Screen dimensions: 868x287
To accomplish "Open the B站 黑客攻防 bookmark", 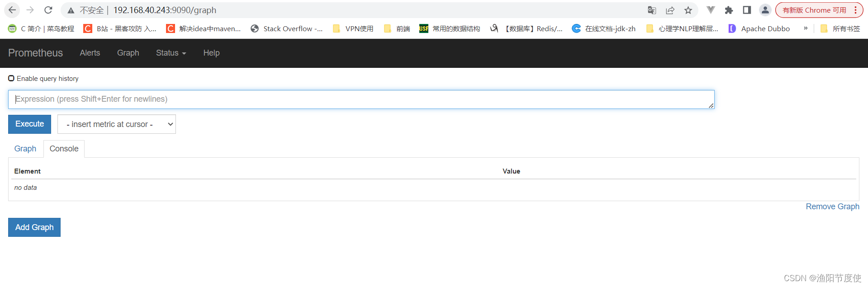I will click(120, 28).
